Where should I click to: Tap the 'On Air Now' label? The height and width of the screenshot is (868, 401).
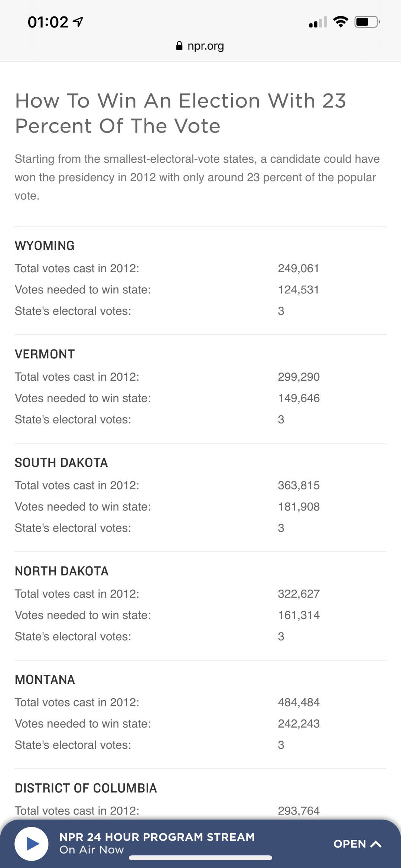click(x=92, y=850)
